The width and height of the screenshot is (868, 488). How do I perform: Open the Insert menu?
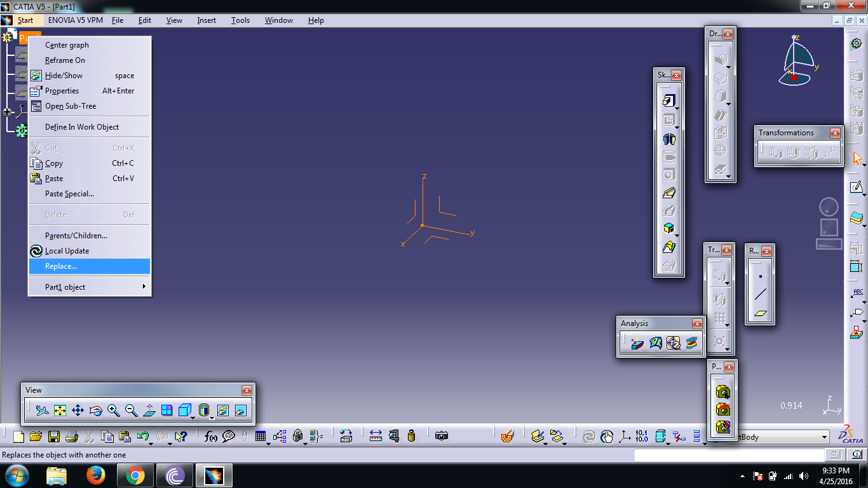(207, 20)
